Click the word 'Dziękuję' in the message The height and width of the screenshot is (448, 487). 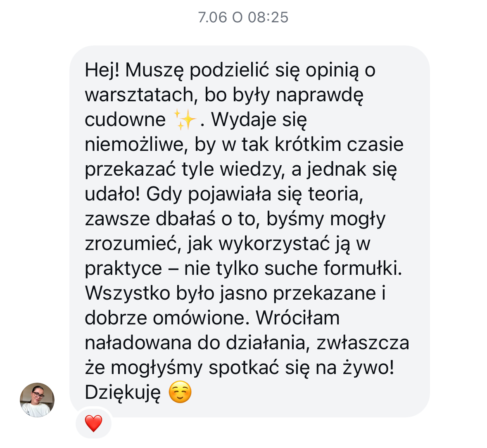point(123,393)
